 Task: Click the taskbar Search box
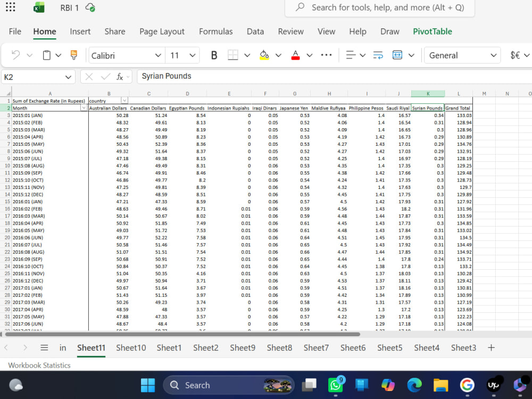(229, 385)
